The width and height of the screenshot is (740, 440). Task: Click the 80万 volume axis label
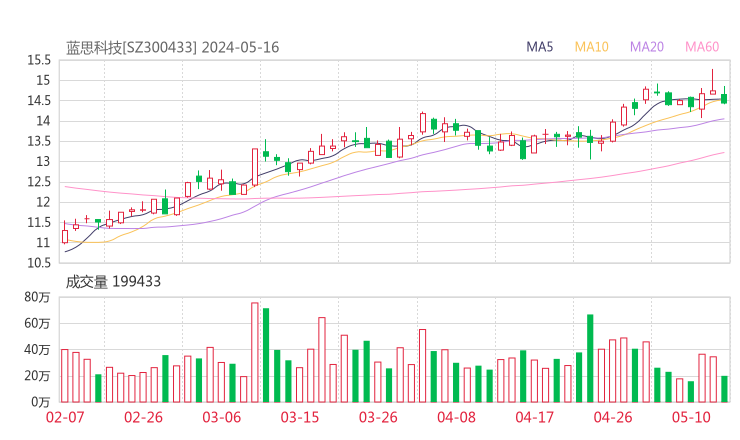coord(37,297)
